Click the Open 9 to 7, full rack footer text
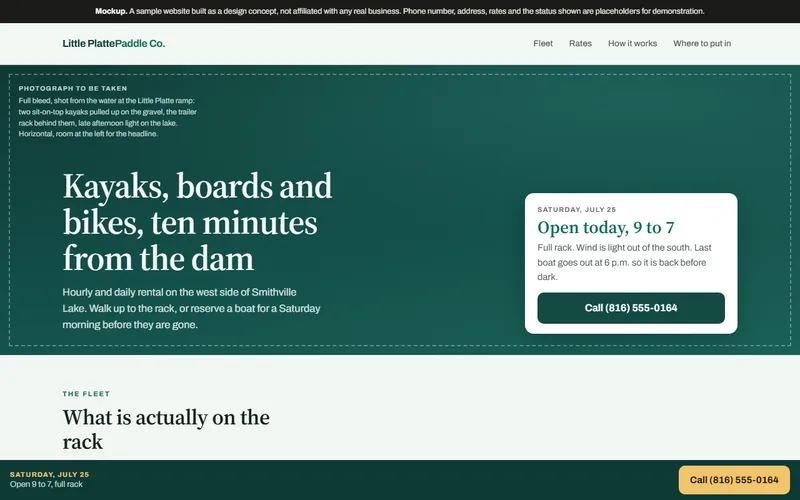This screenshot has width=800, height=500. pyautogui.click(x=46, y=484)
